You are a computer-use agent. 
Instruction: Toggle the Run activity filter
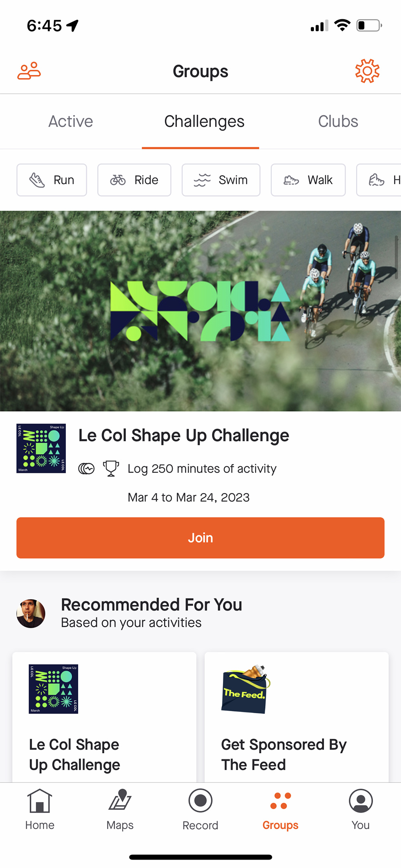(51, 180)
